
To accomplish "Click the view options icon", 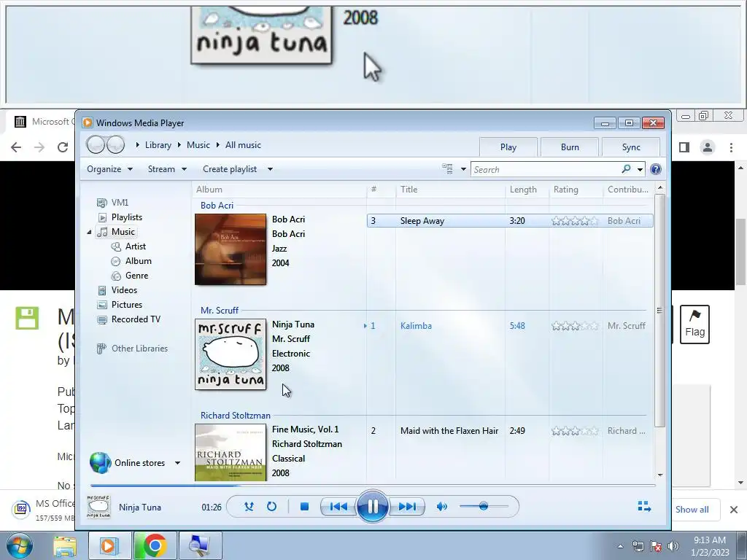I will tap(447, 168).
